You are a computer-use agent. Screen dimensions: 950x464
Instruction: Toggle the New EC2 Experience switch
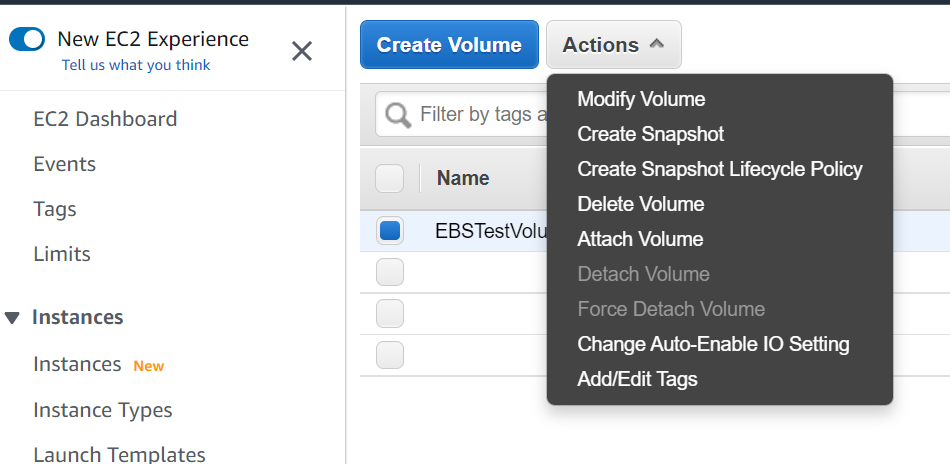click(27, 39)
